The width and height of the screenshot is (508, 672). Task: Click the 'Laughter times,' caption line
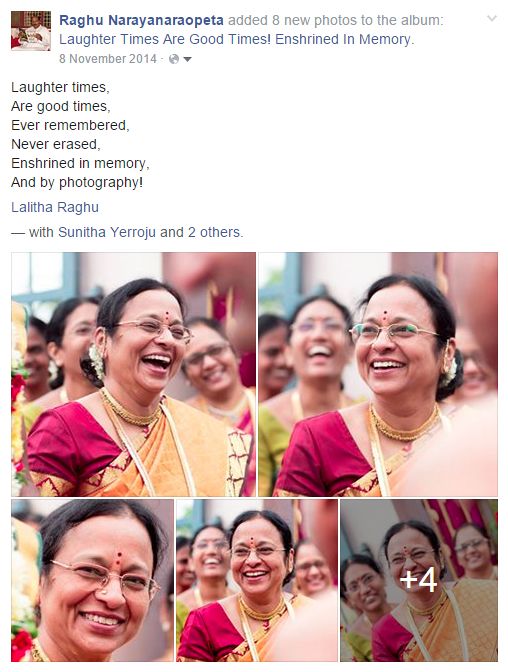(x=60, y=87)
